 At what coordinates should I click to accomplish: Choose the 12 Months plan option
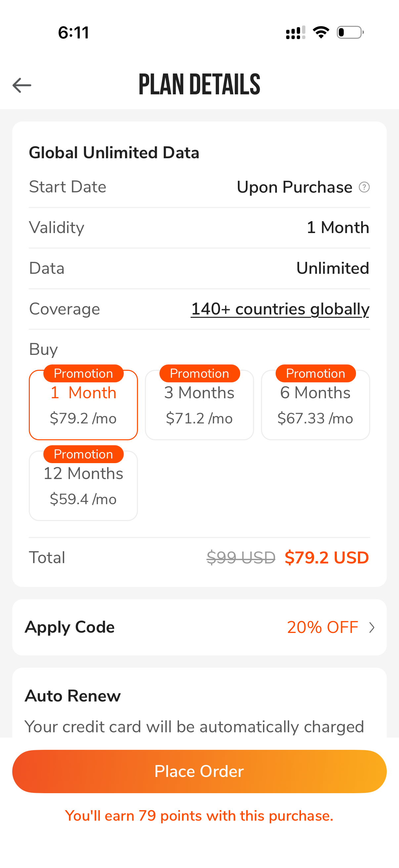click(x=83, y=486)
